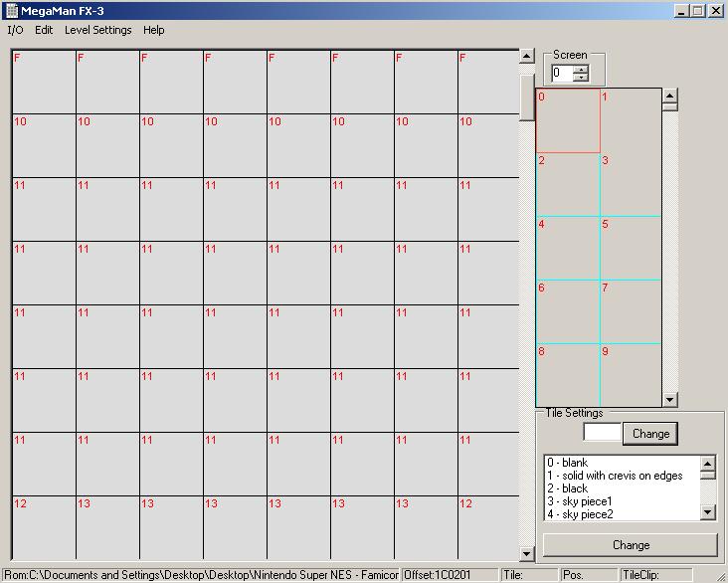
Task: Open the Level Settings menu
Action: pos(97,30)
